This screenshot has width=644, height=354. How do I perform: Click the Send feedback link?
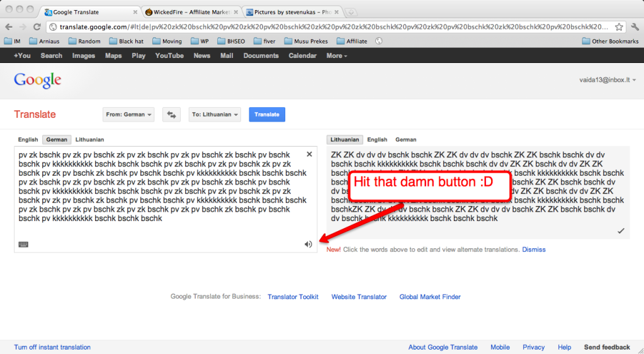pos(607,348)
